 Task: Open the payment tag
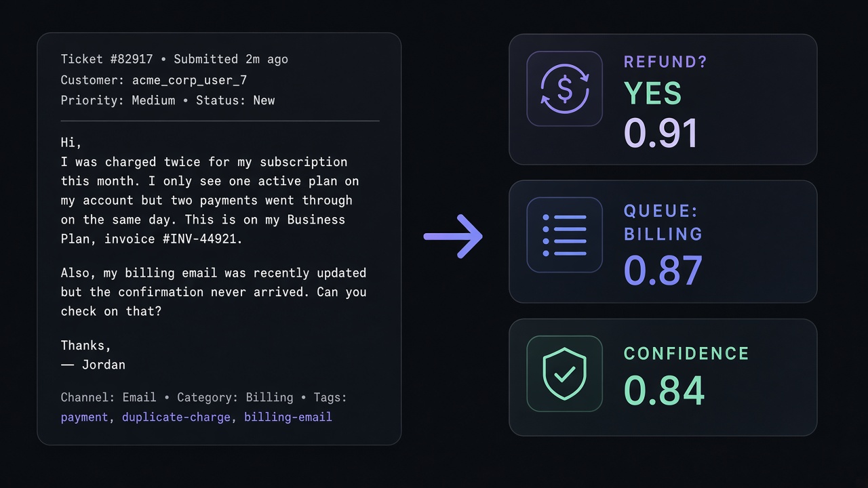point(84,418)
